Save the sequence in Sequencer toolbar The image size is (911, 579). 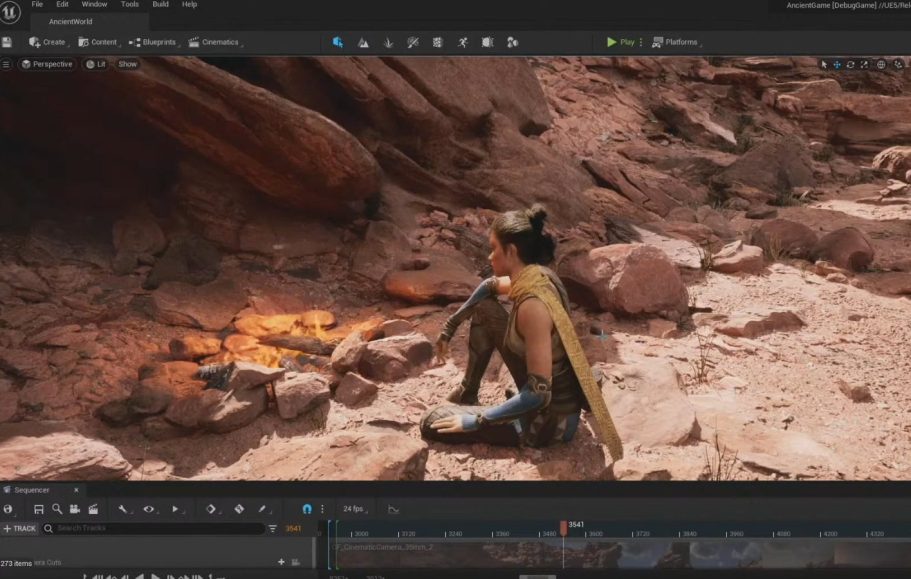(x=39, y=509)
